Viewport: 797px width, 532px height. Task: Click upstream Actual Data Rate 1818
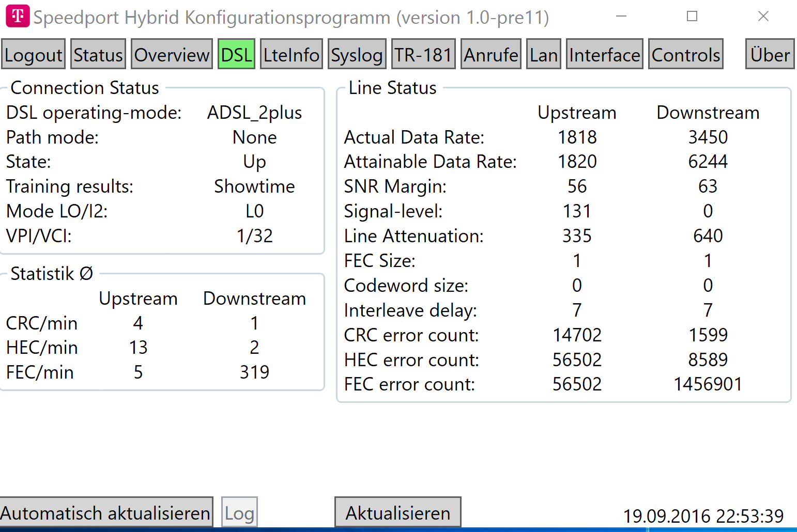tap(577, 137)
